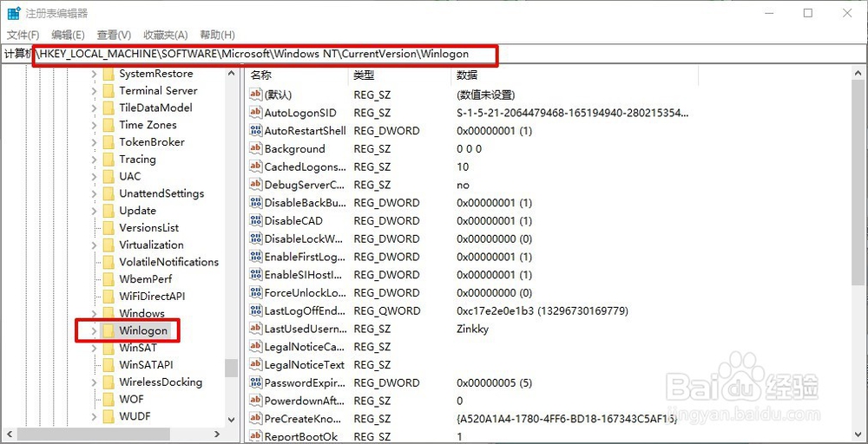The height and width of the screenshot is (444, 868).
Task: Click the folder icon of UAC key
Action: tap(108, 176)
